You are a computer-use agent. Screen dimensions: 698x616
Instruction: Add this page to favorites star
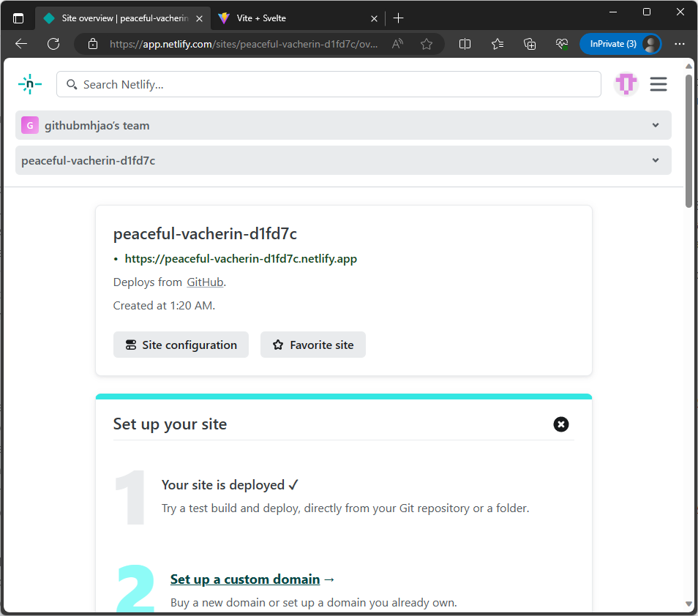[427, 44]
